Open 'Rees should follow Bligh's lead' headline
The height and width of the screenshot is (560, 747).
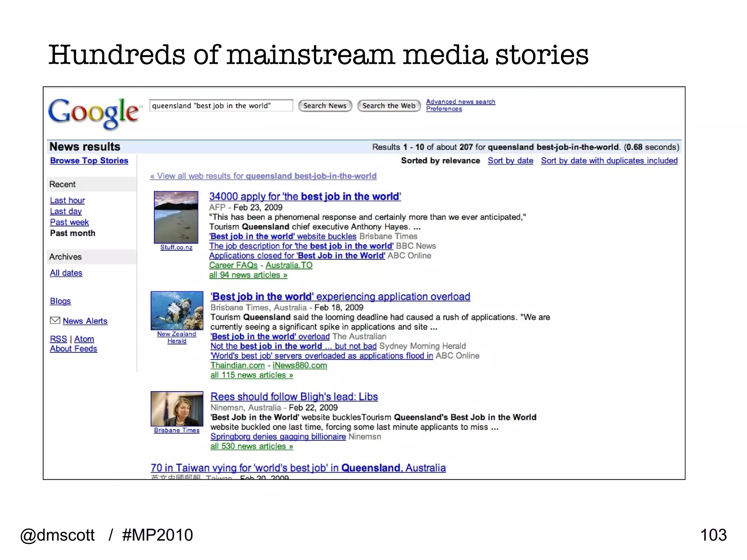(x=294, y=397)
